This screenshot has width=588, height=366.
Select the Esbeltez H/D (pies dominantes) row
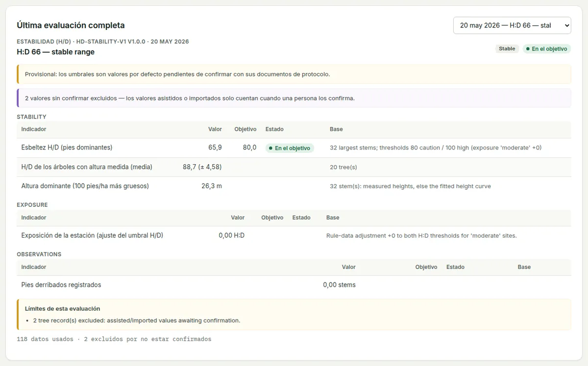[x=294, y=147]
